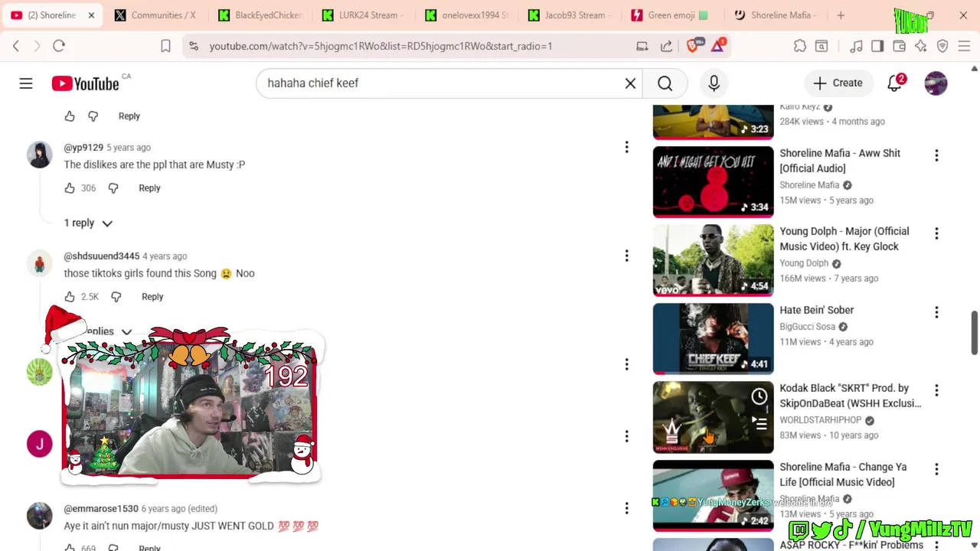Dislike the @yp9129 comment
Viewport: 980px width, 551px height.
113,187
